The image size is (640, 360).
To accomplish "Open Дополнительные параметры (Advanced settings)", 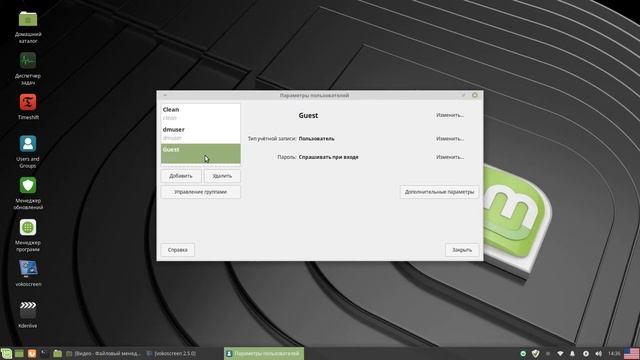I will pyautogui.click(x=439, y=192).
